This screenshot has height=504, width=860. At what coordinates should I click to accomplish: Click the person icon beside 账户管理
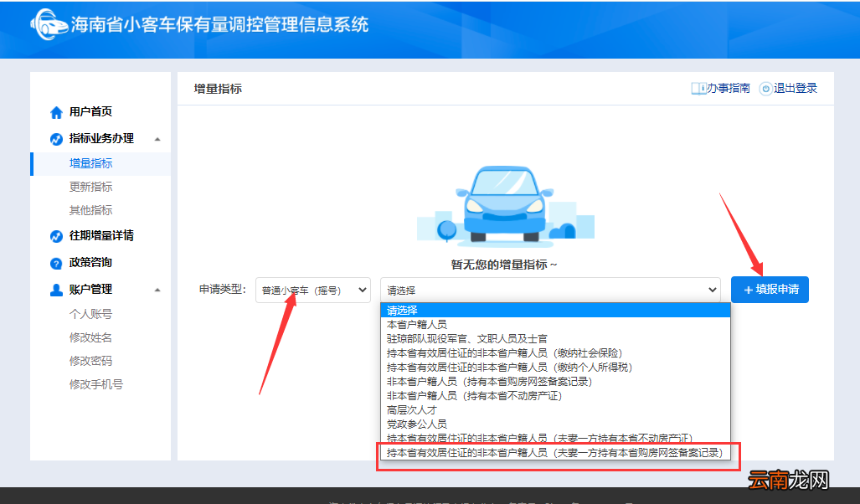coord(56,290)
